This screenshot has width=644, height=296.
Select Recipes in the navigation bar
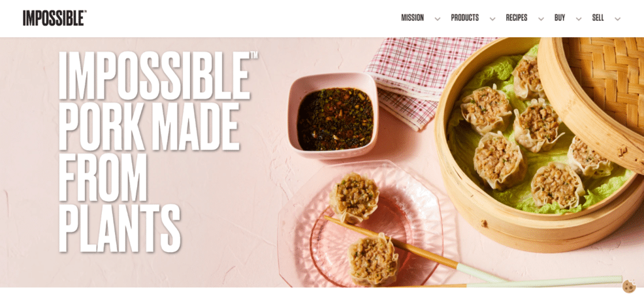click(x=516, y=18)
